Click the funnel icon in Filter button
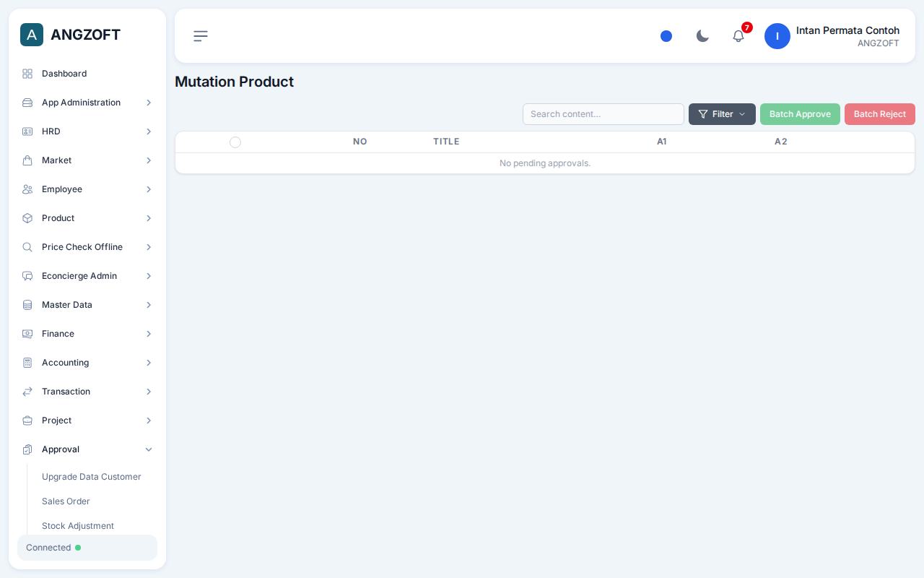Viewport: 924px width, 578px height. [x=703, y=114]
